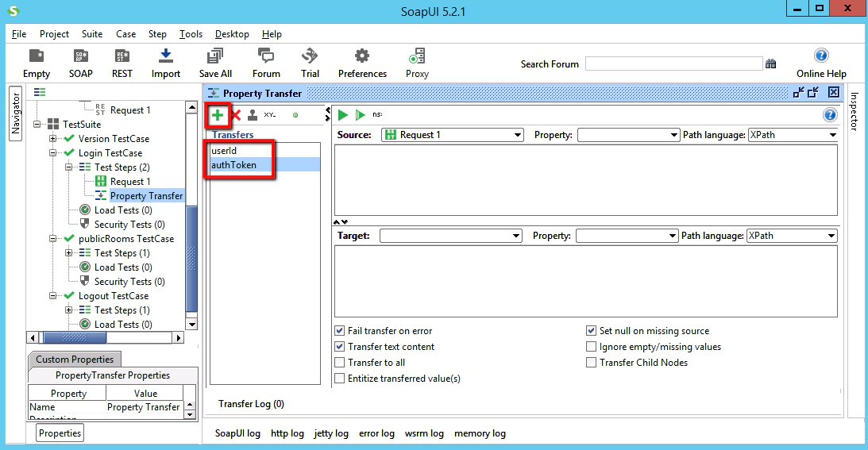Open the Suite menu
The height and width of the screenshot is (450, 868).
[92, 34]
